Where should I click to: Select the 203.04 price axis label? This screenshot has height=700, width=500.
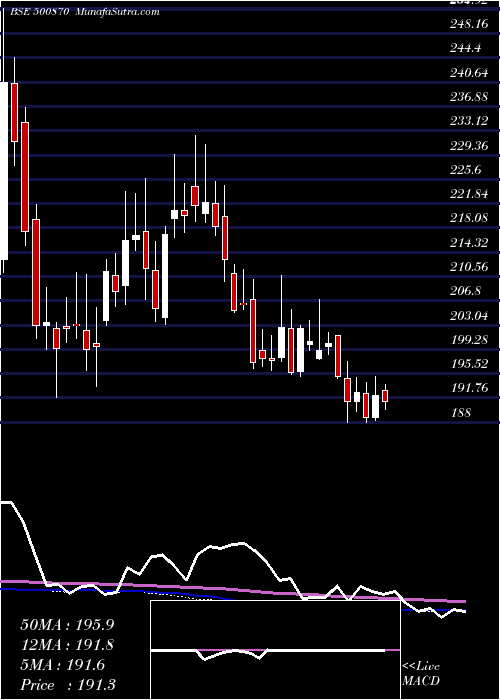pyautogui.click(x=469, y=315)
